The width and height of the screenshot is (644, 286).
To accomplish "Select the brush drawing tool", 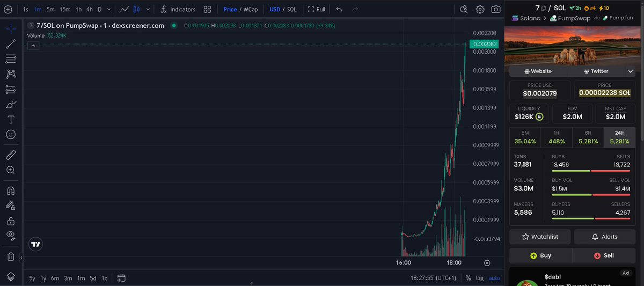I will click(x=11, y=104).
